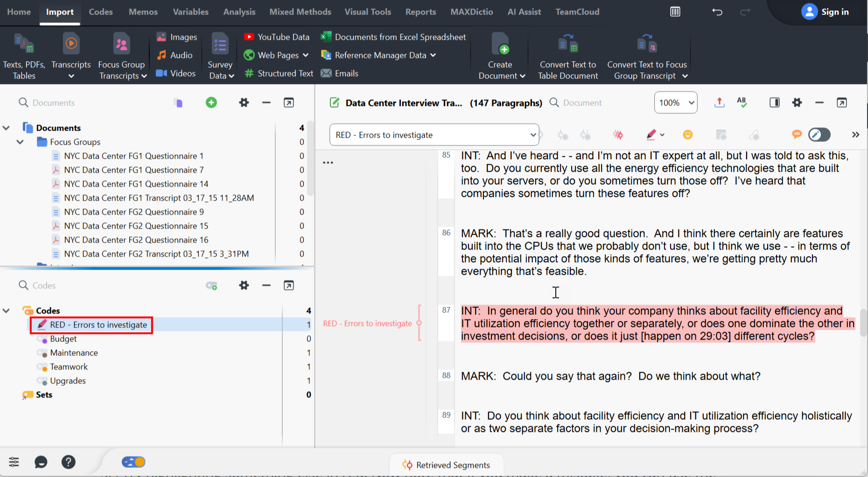868x477 pixels.
Task: Collapse the Focus Groups folder
Action: [x=20, y=142]
